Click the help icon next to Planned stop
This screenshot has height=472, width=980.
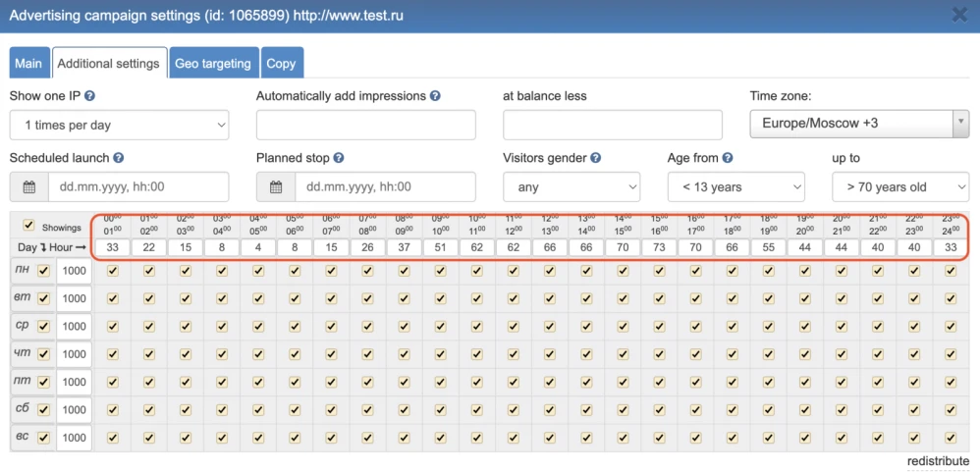[x=338, y=158]
